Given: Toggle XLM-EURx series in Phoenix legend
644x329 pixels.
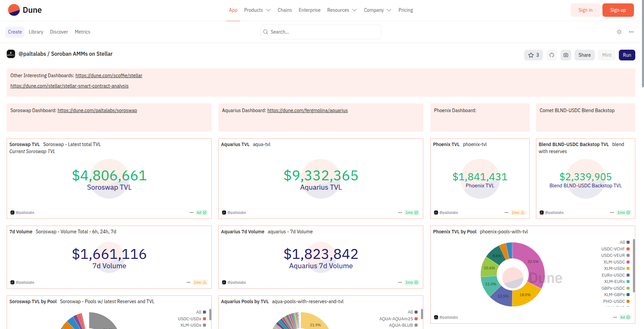Looking at the screenshot, I should (x=617, y=282).
